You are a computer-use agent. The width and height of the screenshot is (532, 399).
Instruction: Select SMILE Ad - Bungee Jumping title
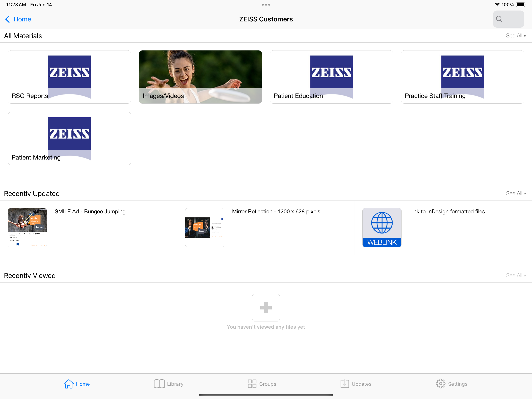coord(90,212)
